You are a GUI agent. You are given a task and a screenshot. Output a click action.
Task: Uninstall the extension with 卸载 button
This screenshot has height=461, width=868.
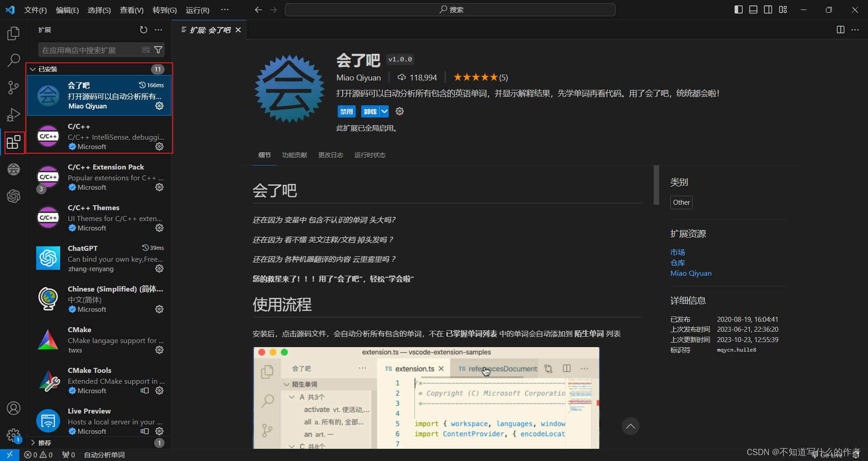point(370,111)
